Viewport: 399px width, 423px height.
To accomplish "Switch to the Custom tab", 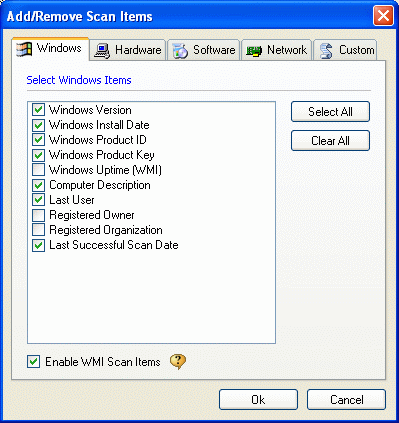I will coord(345,50).
